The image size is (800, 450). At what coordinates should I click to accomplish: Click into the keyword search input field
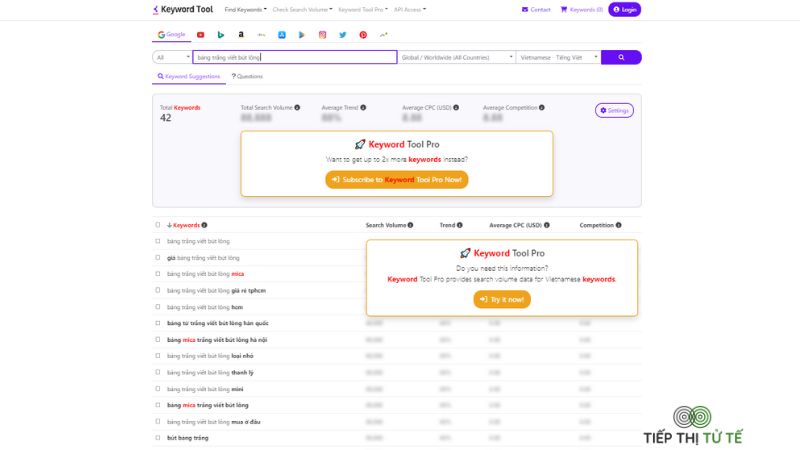[x=295, y=57]
